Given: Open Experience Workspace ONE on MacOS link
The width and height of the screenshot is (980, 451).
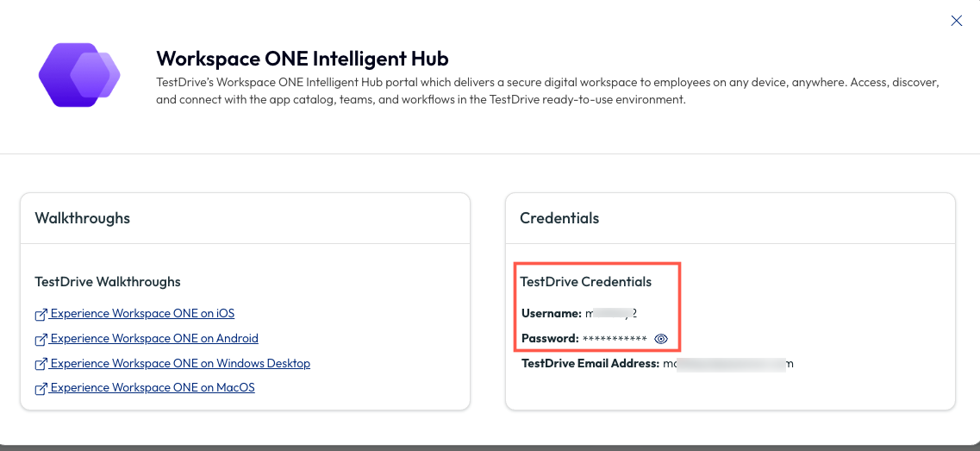Looking at the screenshot, I should (153, 388).
